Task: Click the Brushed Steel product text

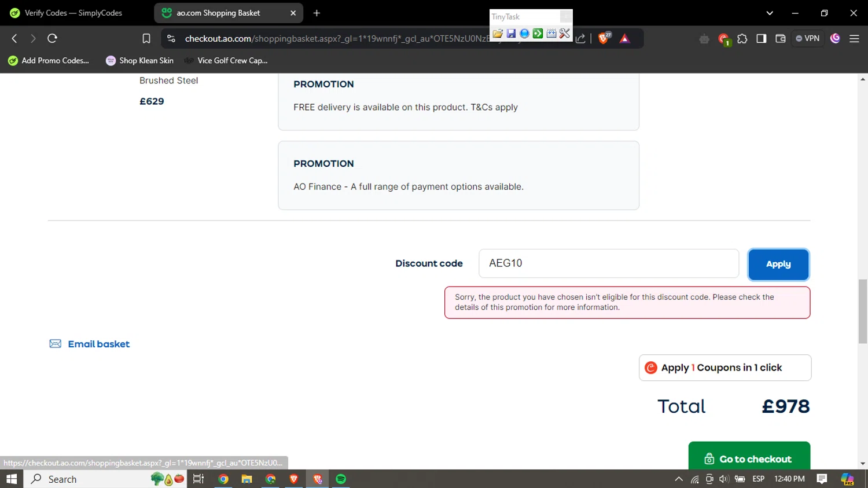Action: click(168, 80)
